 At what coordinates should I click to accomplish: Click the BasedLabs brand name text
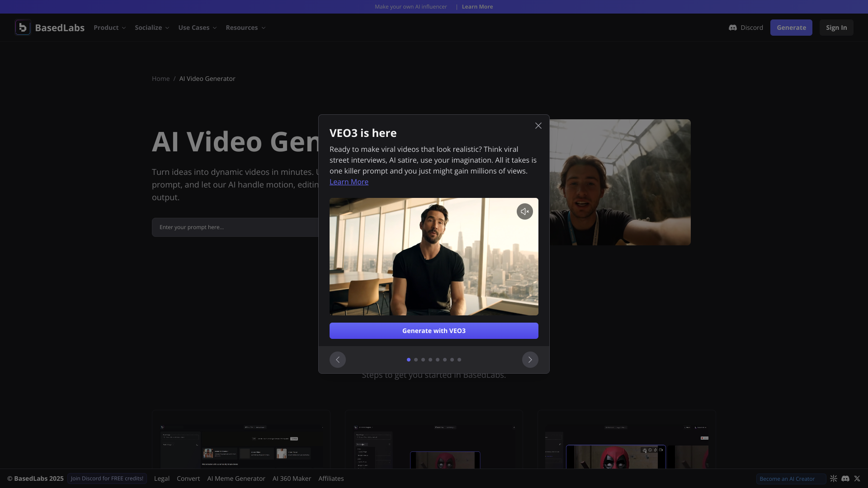[x=60, y=28]
